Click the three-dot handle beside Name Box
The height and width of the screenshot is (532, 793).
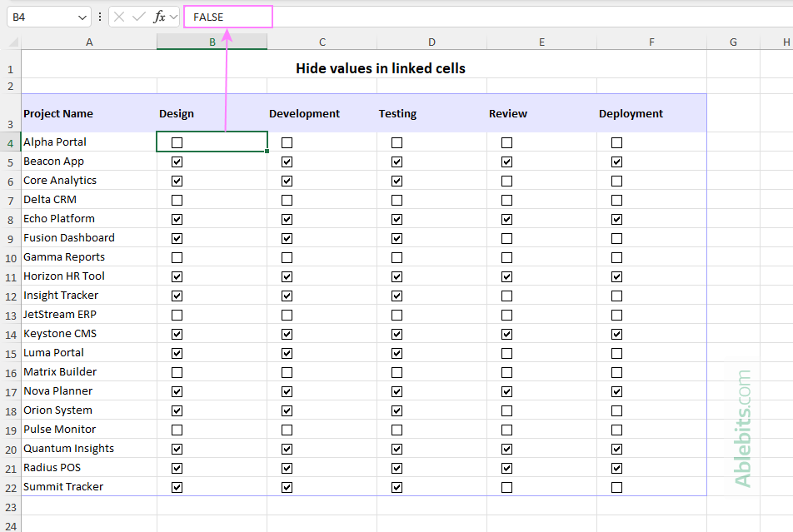[x=101, y=17]
